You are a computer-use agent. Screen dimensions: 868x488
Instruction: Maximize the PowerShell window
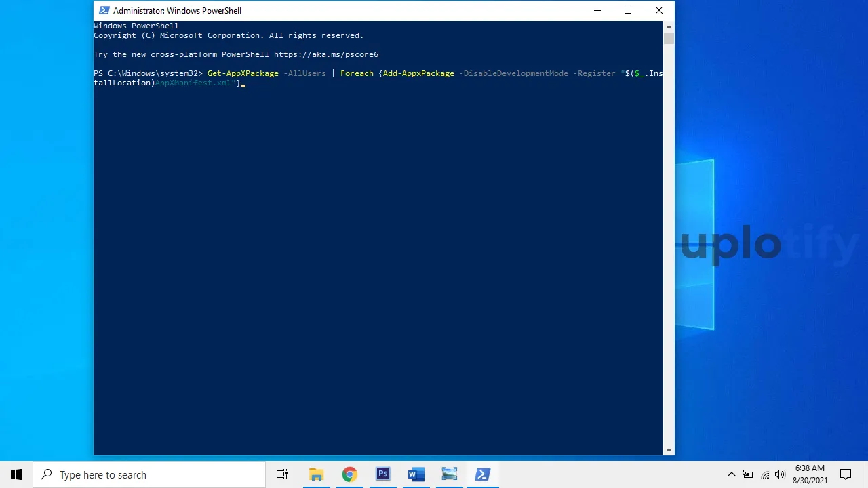tap(628, 10)
